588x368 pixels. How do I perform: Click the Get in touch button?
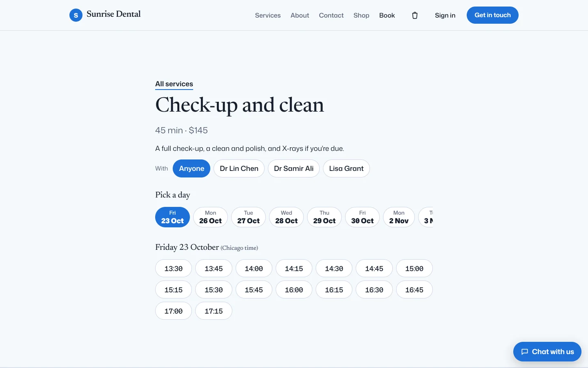click(x=492, y=15)
